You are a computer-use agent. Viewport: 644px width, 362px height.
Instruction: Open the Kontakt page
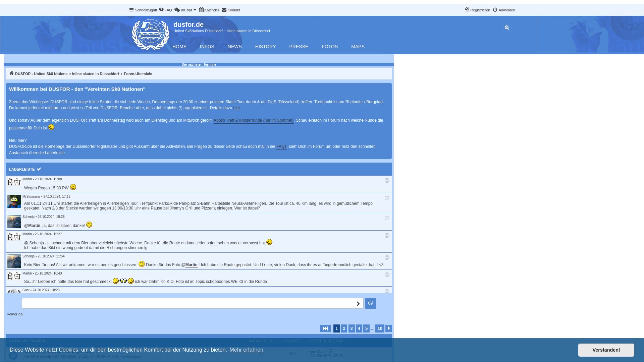[x=231, y=10]
